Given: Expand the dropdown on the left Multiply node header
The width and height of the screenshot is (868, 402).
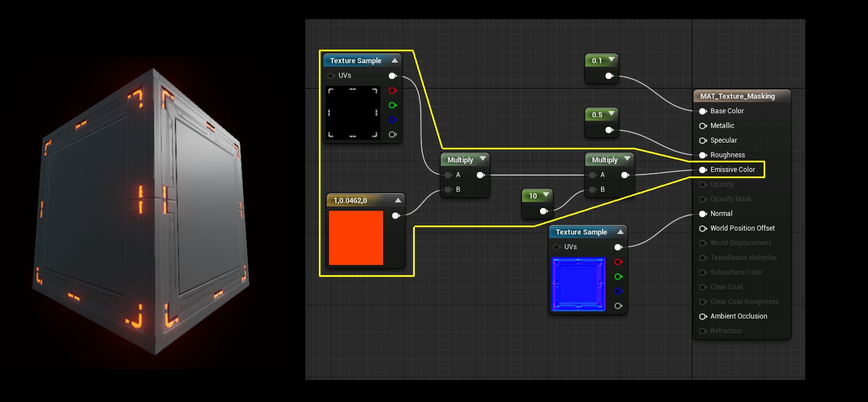Looking at the screenshot, I should pos(483,159).
